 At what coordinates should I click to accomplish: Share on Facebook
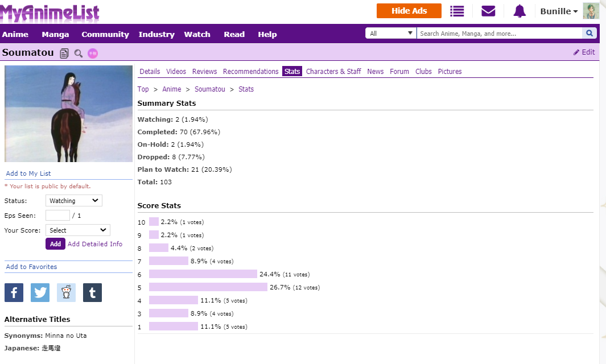tap(14, 292)
